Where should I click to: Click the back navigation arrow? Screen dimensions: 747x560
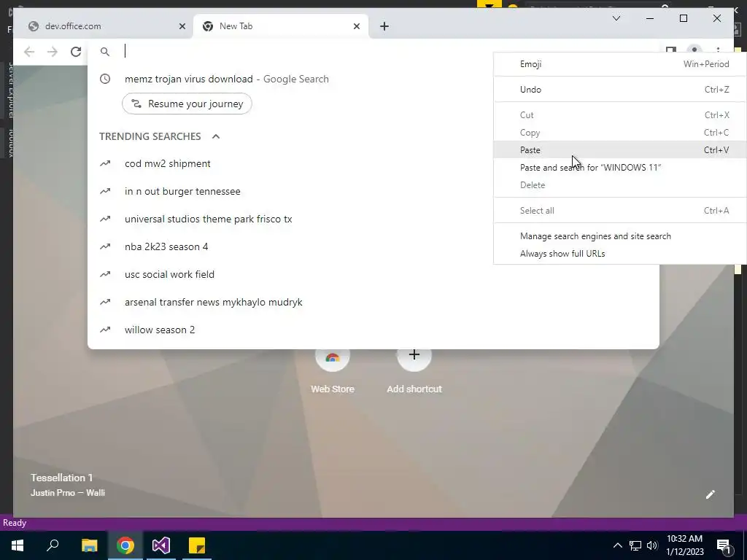point(29,52)
